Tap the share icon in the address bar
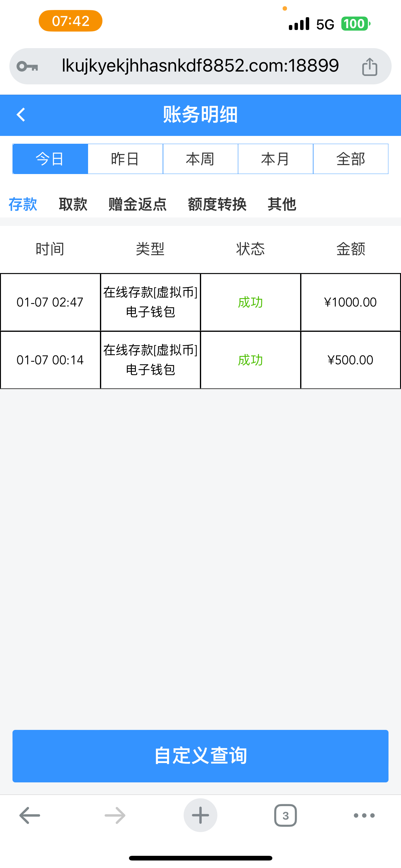Viewport: 401px width, 868px height. point(369,66)
